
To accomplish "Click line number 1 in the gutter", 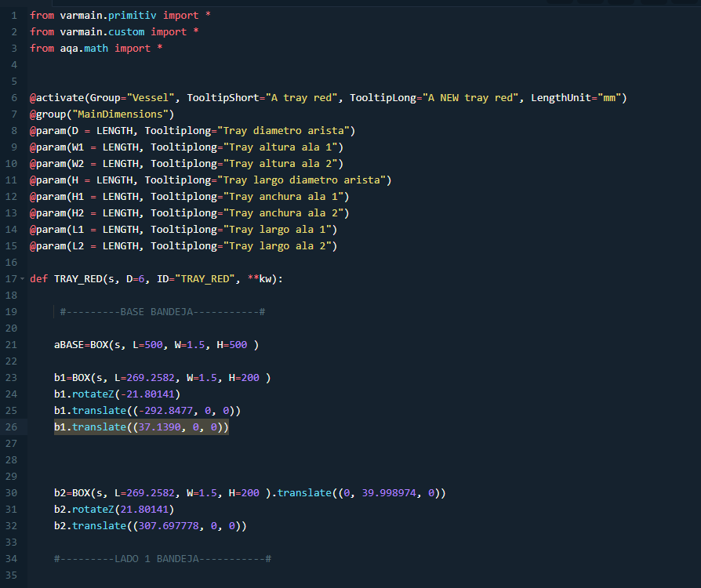I will coord(14,16).
